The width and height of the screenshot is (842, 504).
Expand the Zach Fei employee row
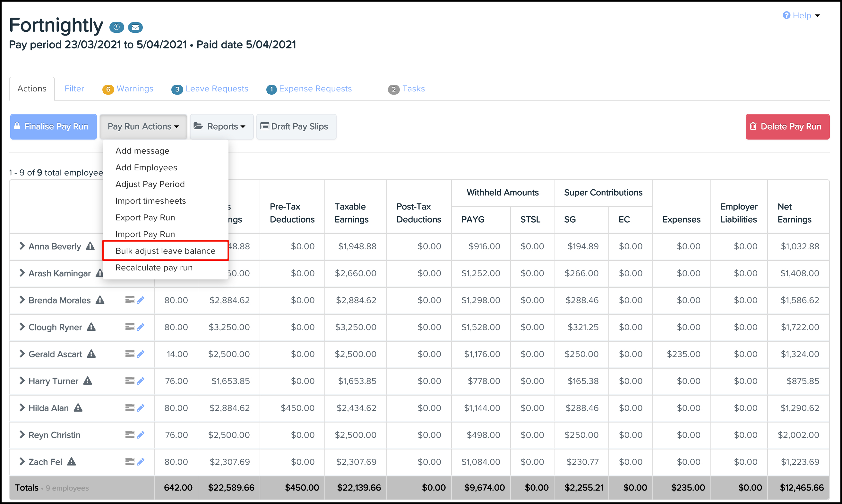pyautogui.click(x=22, y=462)
